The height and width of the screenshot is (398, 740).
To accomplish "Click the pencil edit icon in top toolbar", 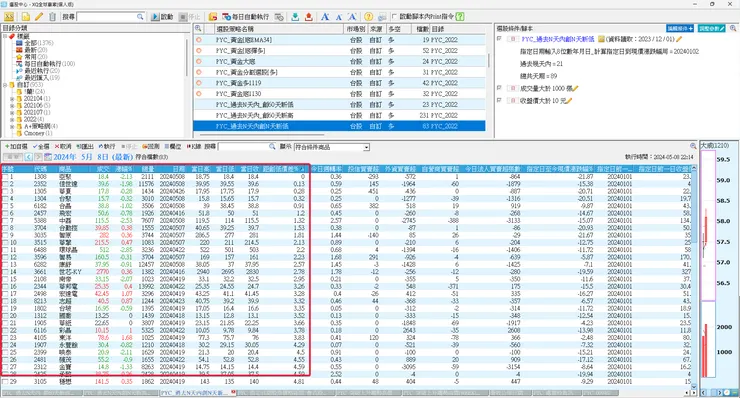I will pos(39,17).
